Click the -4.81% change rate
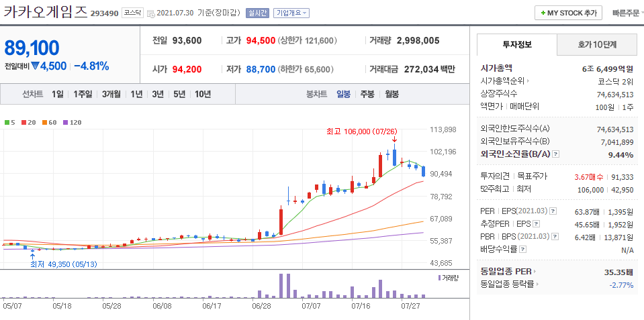 (x=91, y=66)
